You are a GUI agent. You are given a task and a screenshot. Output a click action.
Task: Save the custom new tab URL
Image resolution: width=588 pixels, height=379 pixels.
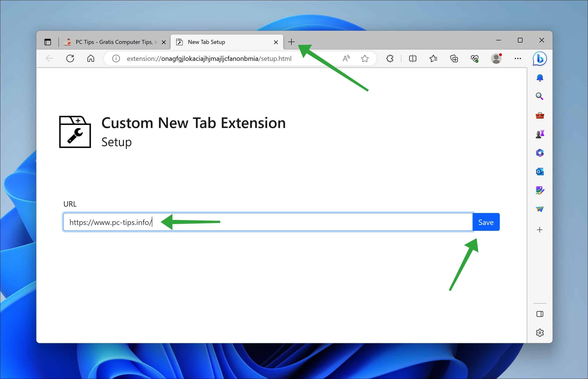click(486, 222)
